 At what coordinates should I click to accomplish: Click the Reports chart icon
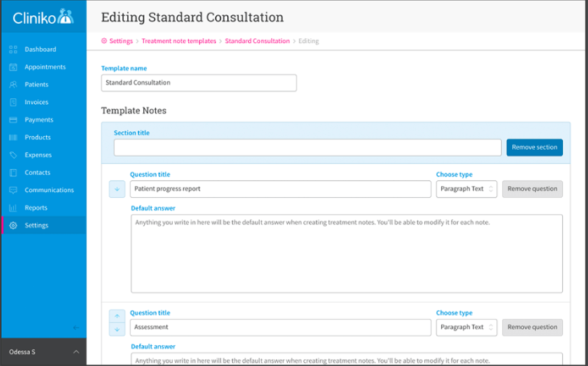point(14,208)
